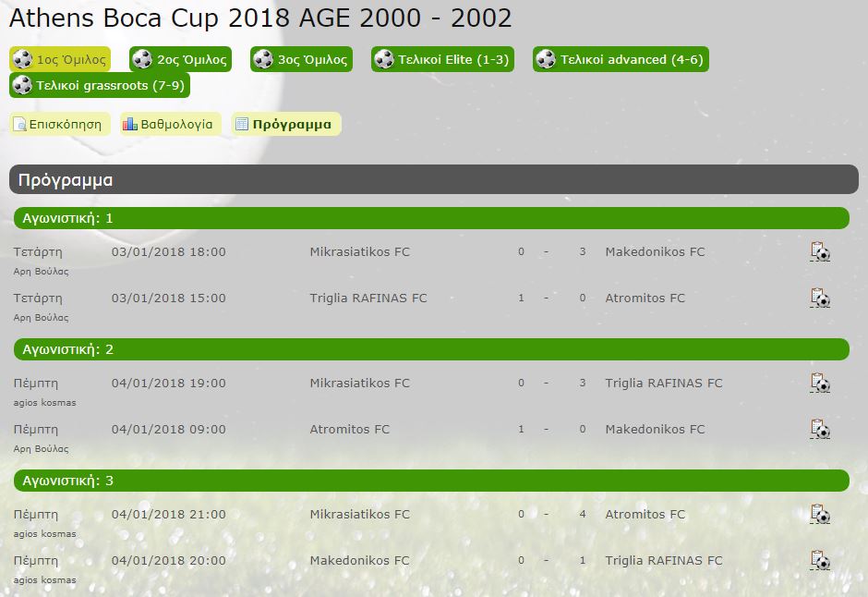This screenshot has height=597, width=868.
Task: Click the Αγωνιστική: 1 round header
Action: tap(431, 218)
